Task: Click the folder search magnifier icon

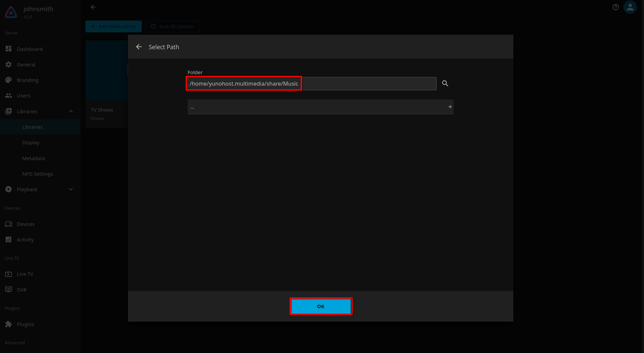Action: tap(445, 83)
